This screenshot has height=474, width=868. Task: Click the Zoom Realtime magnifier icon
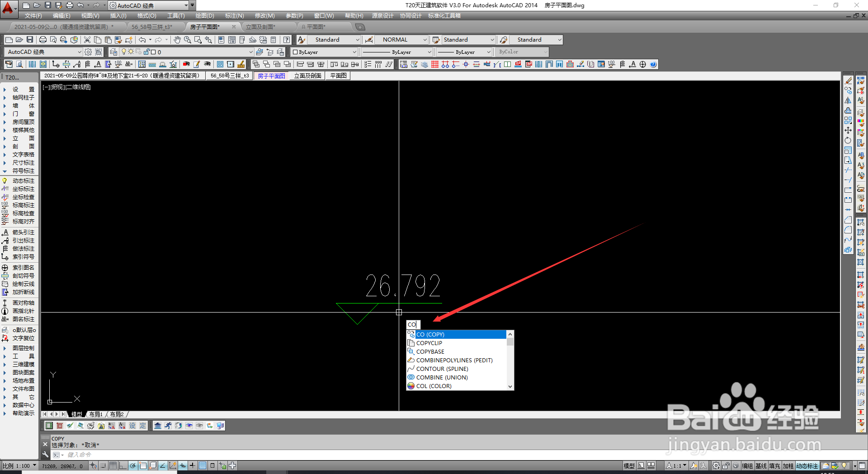[x=188, y=40]
